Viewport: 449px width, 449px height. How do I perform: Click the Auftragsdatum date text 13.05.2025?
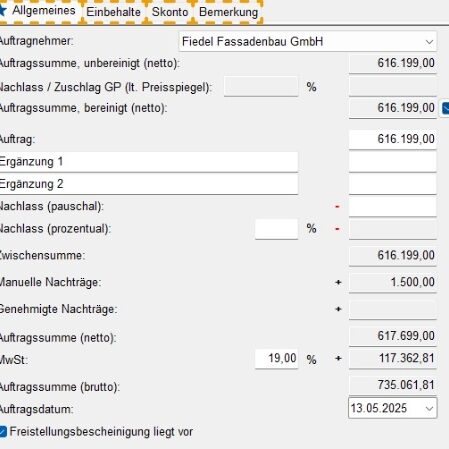(379, 408)
